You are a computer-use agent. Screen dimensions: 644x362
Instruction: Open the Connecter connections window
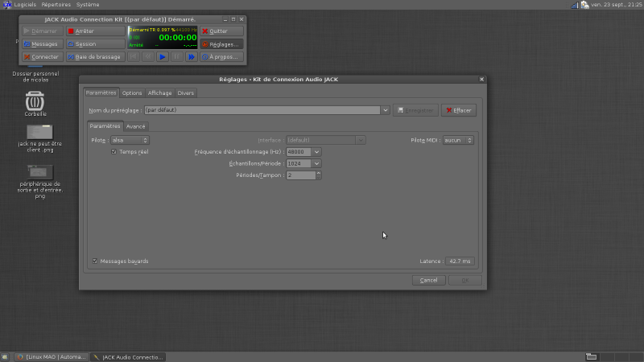pyautogui.click(x=43, y=57)
